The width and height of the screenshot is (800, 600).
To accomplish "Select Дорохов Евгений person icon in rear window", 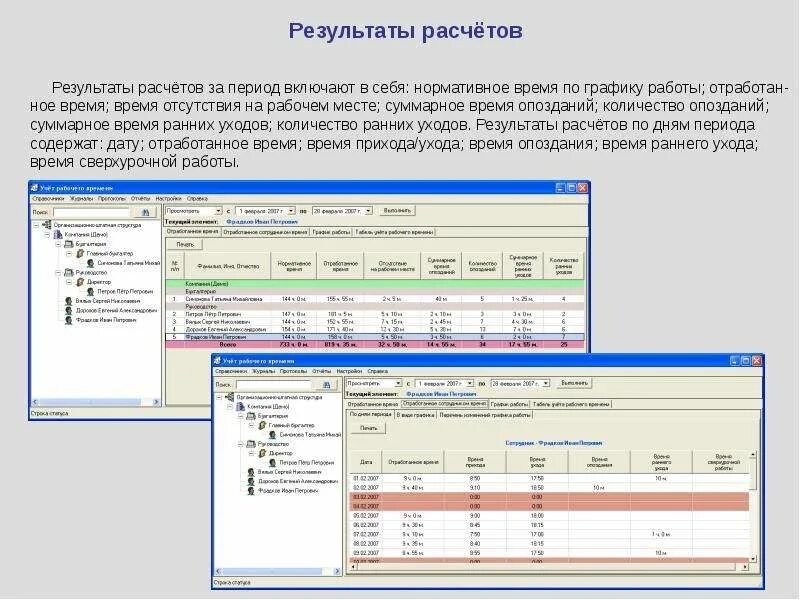I will pyautogui.click(x=69, y=310).
